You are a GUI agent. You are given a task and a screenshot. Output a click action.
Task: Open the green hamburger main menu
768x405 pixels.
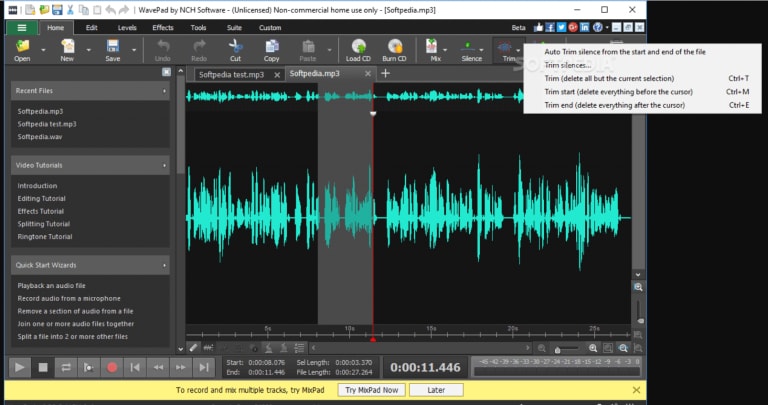click(x=22, y=27)
